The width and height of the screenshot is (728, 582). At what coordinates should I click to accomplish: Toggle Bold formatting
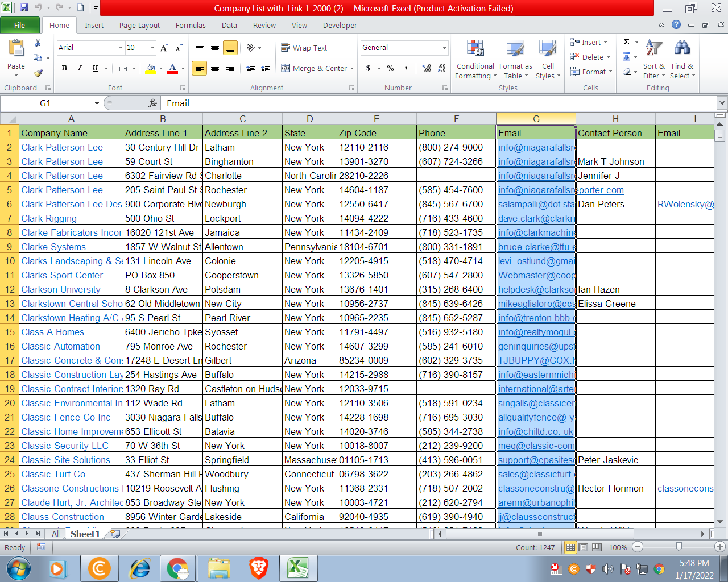64,68
